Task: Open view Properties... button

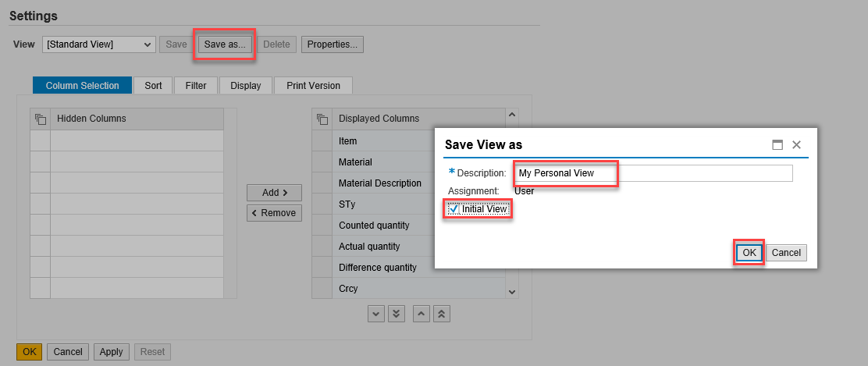Action: tap(333, 44)
